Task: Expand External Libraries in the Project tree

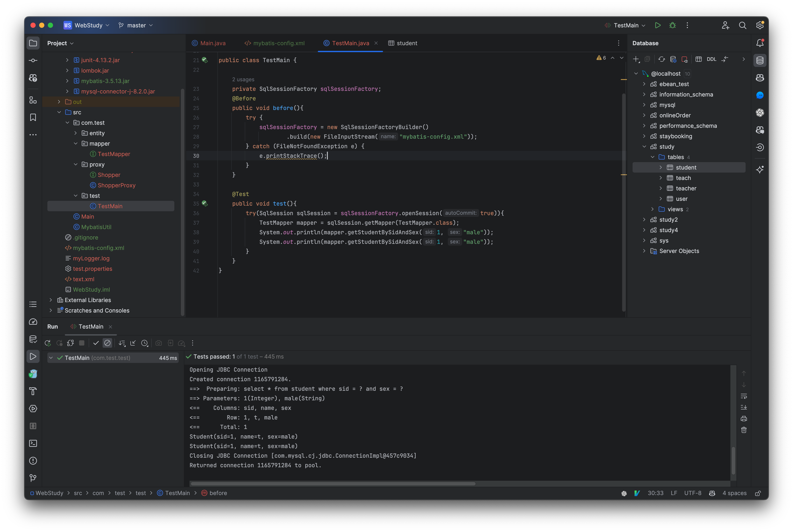Action: tap(51, 300)
